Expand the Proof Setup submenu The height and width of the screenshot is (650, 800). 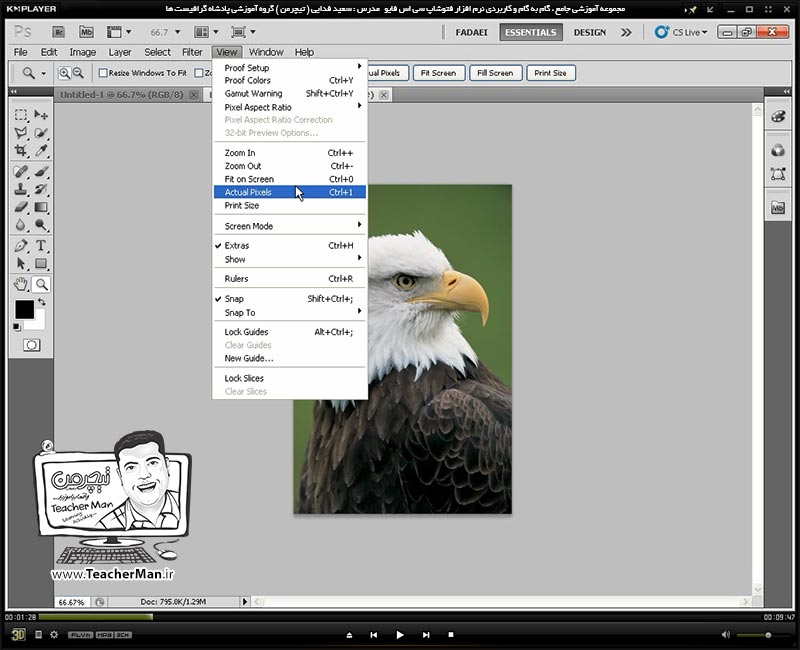(289, 67)
